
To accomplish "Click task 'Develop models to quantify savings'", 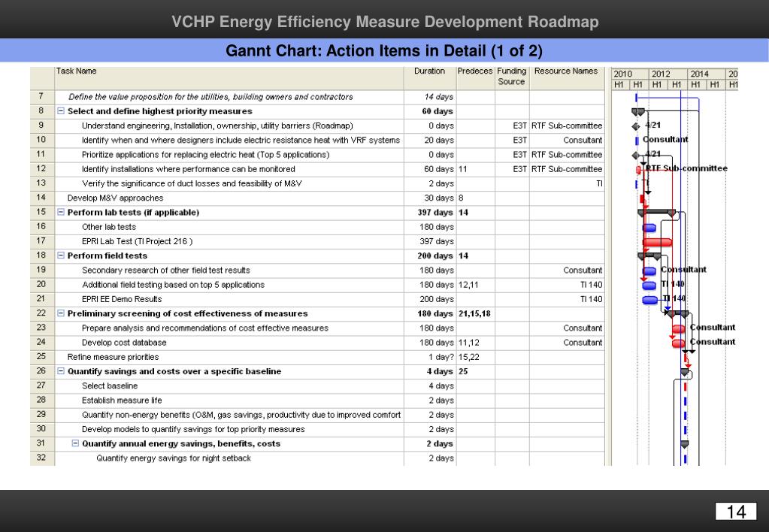I will pos(193,430).
